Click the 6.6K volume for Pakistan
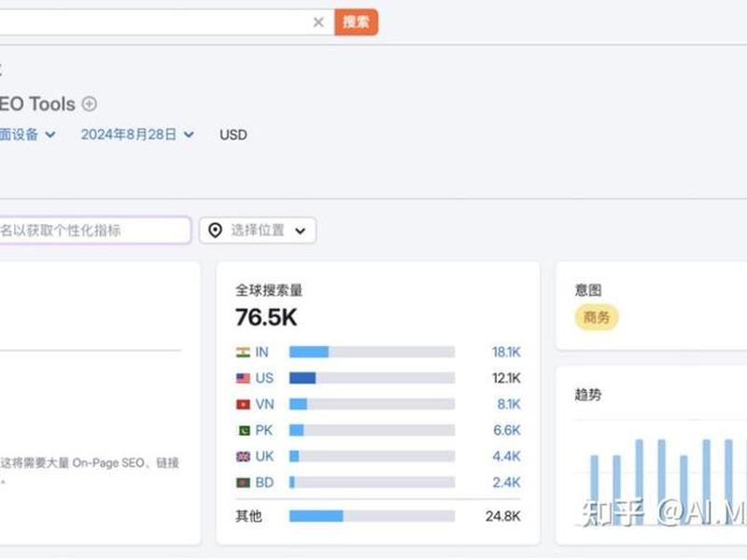747x560 pixels. (x=507, y=430)
